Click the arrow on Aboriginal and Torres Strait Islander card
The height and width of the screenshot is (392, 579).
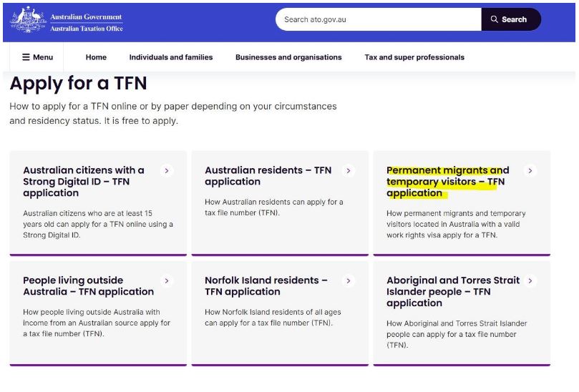530,281
